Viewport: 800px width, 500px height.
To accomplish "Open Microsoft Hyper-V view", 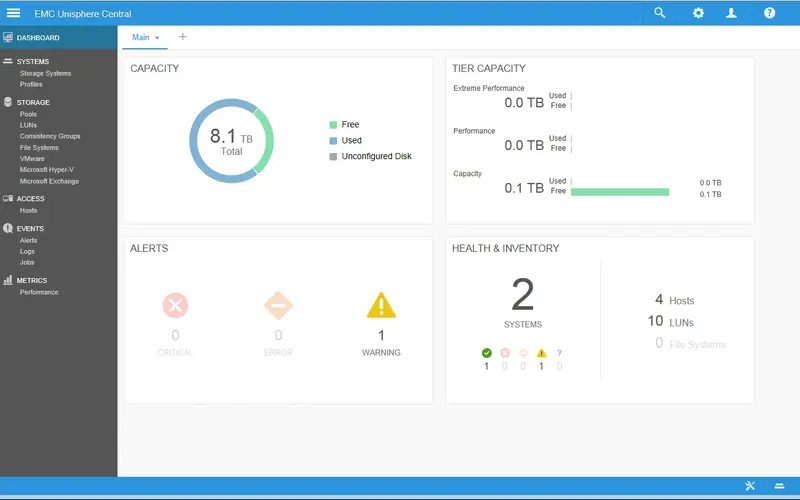I will coord(46,169).
